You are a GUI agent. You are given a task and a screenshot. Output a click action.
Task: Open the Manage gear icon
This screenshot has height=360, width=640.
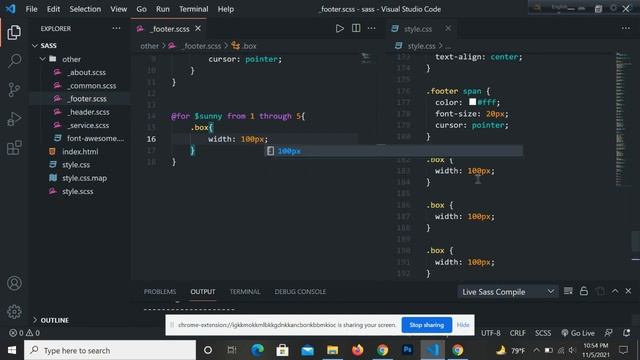pos(14,312)
